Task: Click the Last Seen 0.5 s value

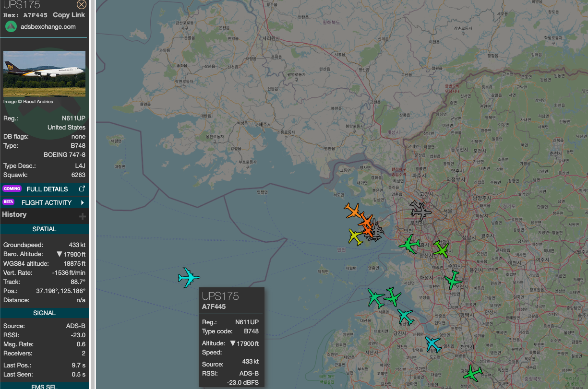Action: pyautogui.click(x=78, y=374)
